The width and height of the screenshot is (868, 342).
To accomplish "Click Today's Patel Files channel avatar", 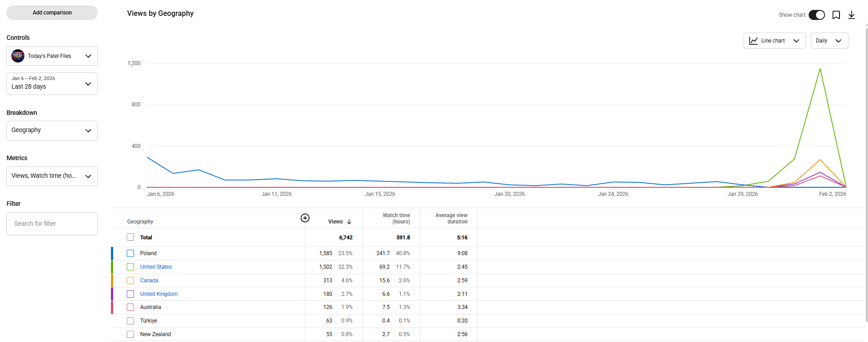I will pyautogui.click(x=18, y=56).
